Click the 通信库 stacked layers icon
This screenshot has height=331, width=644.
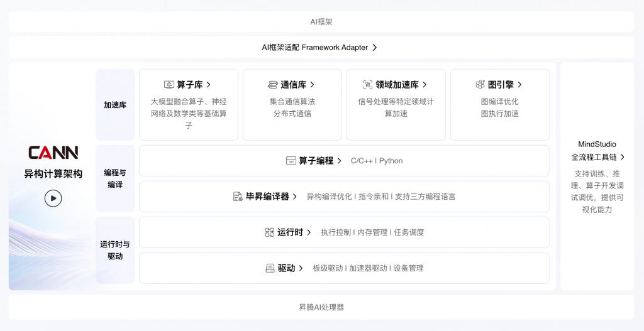pyautogui.click(x=273, y=85)
